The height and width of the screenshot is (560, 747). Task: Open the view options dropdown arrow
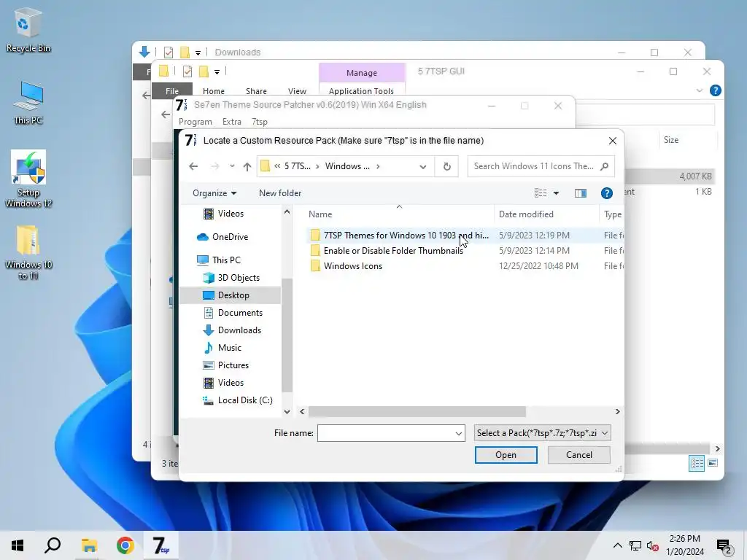point(556,192)
